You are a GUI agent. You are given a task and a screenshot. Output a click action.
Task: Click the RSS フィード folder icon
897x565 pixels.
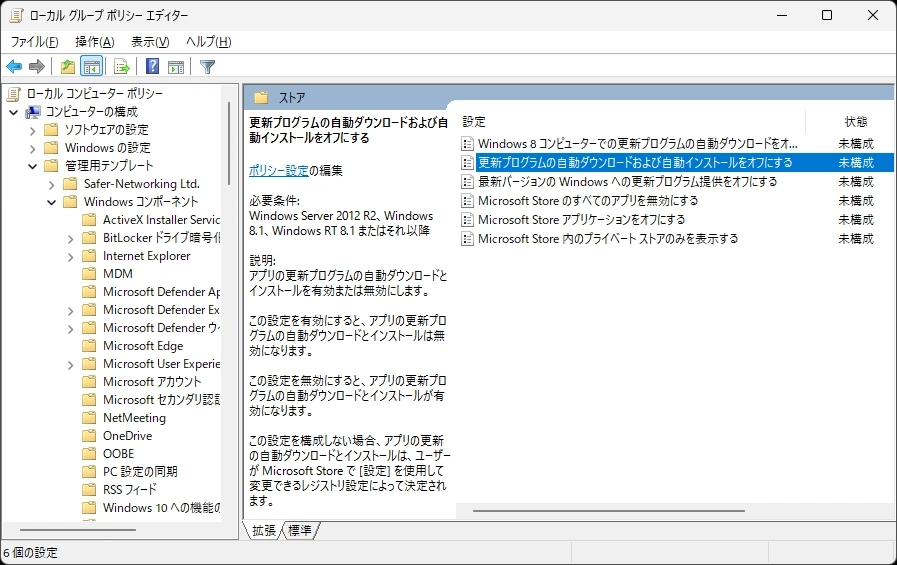89,490
